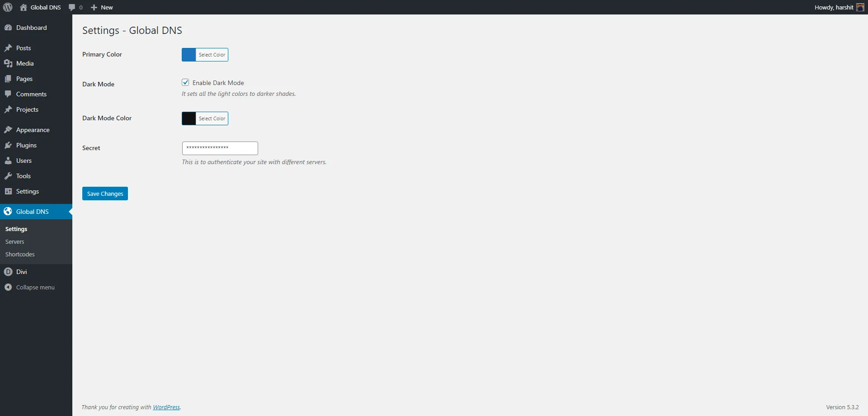
Task: Select the Media library icon
Action: pos(9,63)
